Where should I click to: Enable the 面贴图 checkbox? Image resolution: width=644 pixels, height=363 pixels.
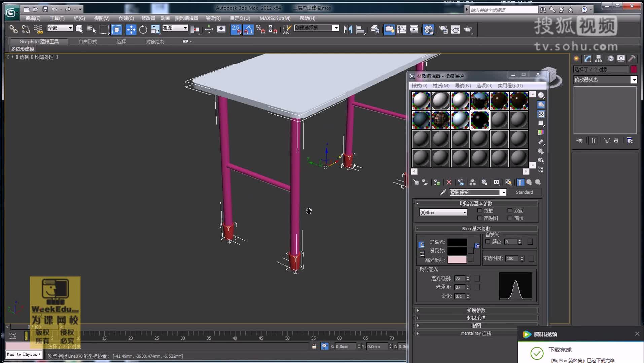[480, 218]
